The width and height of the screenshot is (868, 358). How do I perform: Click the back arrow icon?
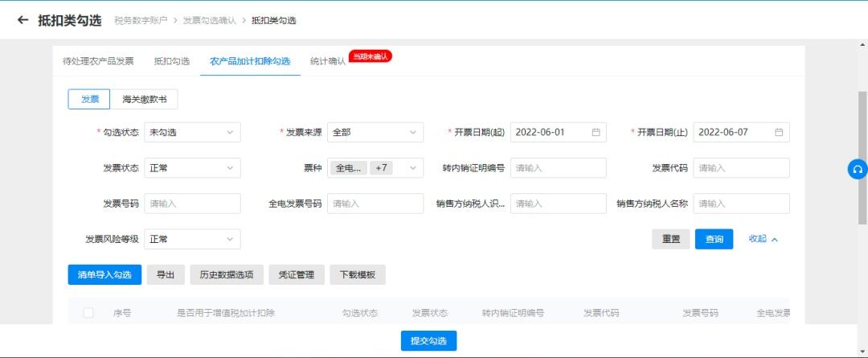pyautogui.click(x=23, y=20)
